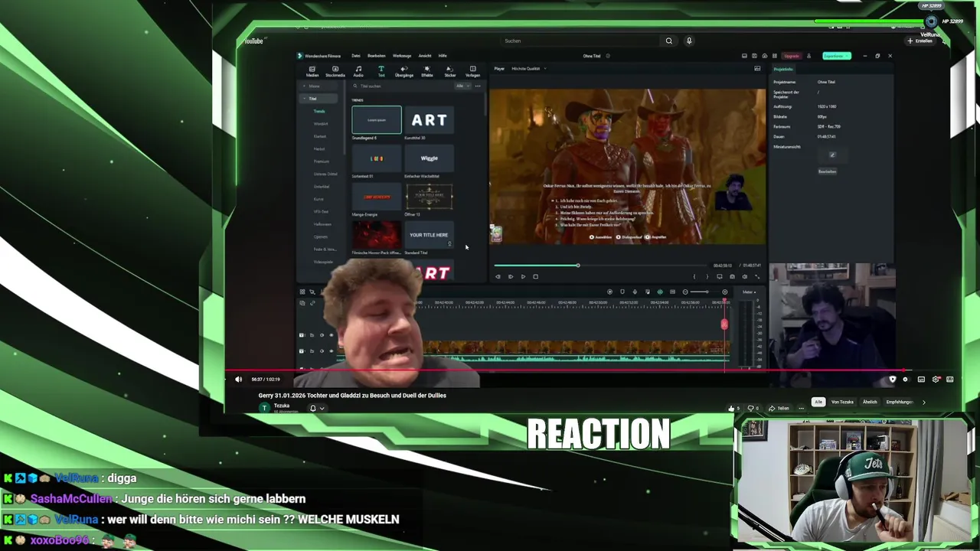Viewport: 980px width, 551px height.
Task: Click the Filmora player progress slider handle
Action: [x=578, y=266]
